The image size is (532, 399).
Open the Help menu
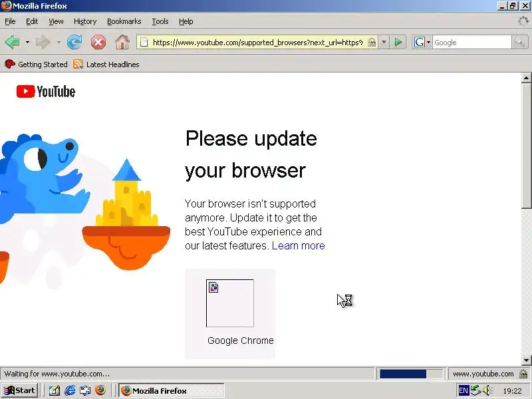[186, 21]
